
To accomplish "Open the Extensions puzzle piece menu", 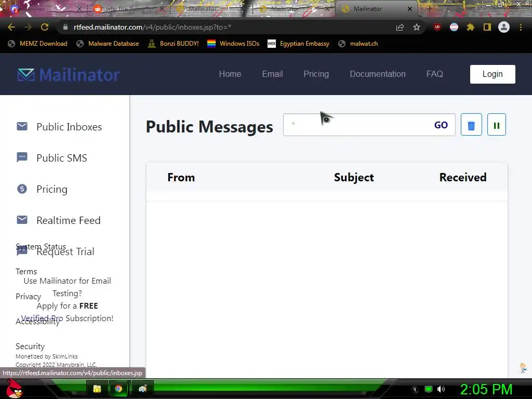I will pos(470,27).
